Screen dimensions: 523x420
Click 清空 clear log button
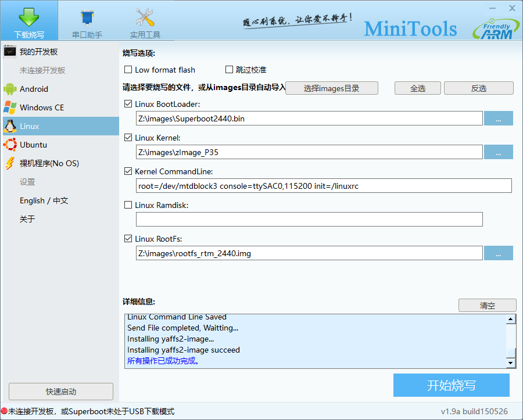[488, 306]
